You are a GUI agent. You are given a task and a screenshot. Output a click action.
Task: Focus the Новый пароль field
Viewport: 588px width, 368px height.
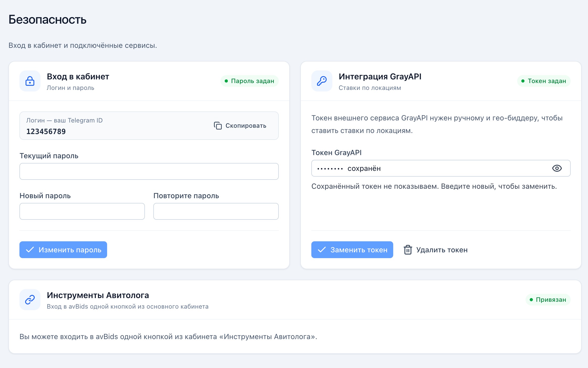82,211
